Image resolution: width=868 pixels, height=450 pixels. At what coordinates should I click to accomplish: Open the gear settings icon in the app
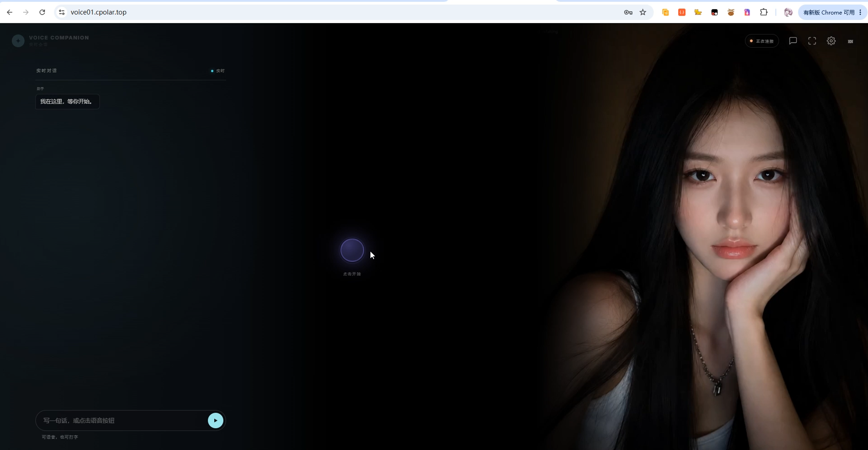point(831,41)
